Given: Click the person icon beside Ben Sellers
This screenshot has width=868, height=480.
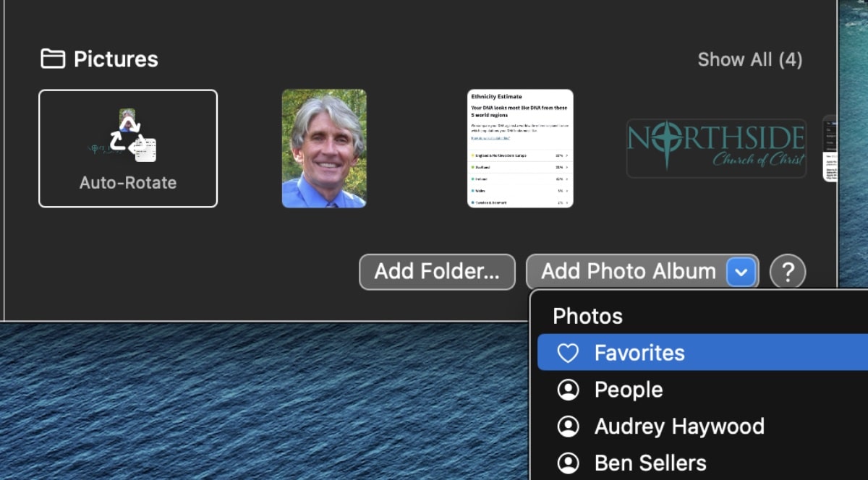Looking at the screenshot, I should [569, 463].
